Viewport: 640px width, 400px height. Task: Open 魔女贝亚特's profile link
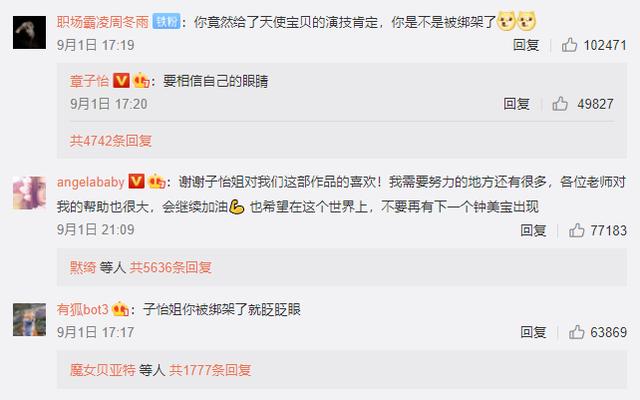pyautogui.click(x=102, y=370)
